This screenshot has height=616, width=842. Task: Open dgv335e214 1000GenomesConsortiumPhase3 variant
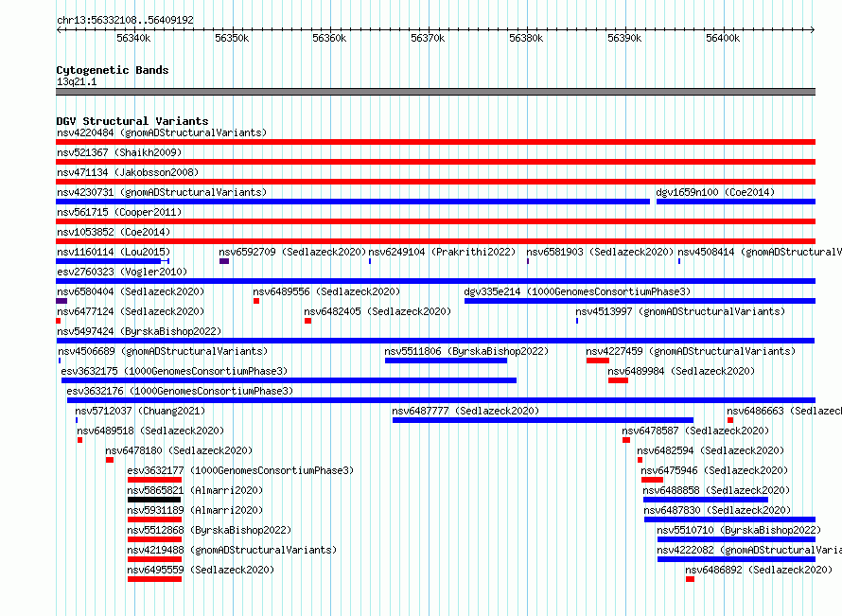pos(577,291)
